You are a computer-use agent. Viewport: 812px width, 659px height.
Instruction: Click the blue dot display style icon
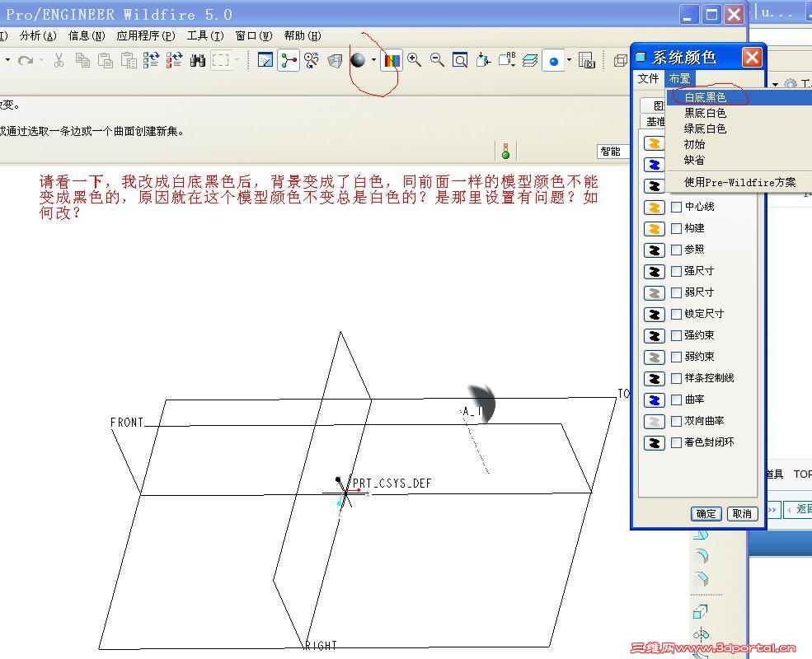554,61
